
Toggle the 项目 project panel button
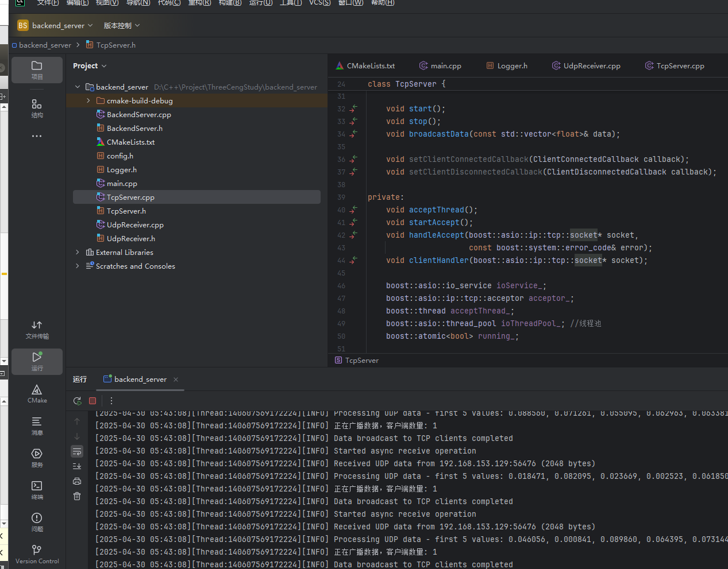(37, 69)
